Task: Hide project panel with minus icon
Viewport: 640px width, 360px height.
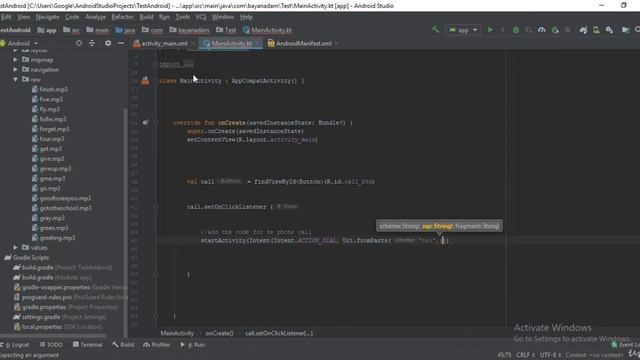Action: click(121, 43)
